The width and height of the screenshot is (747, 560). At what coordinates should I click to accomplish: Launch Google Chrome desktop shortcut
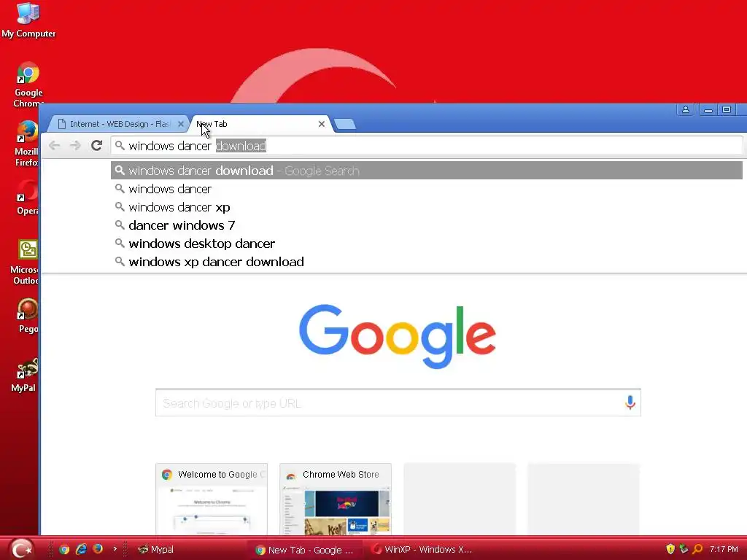[28, 85]
